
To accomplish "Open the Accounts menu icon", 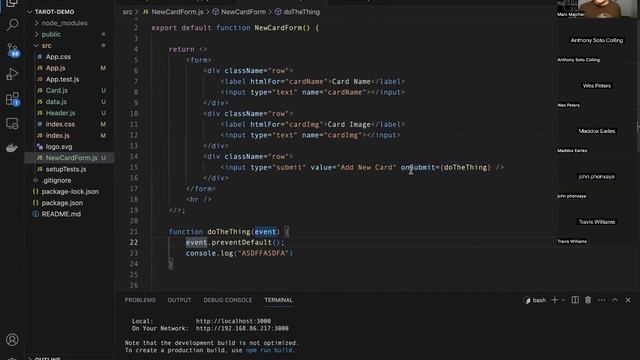I will pyautogui.click(x=12, y=340).
